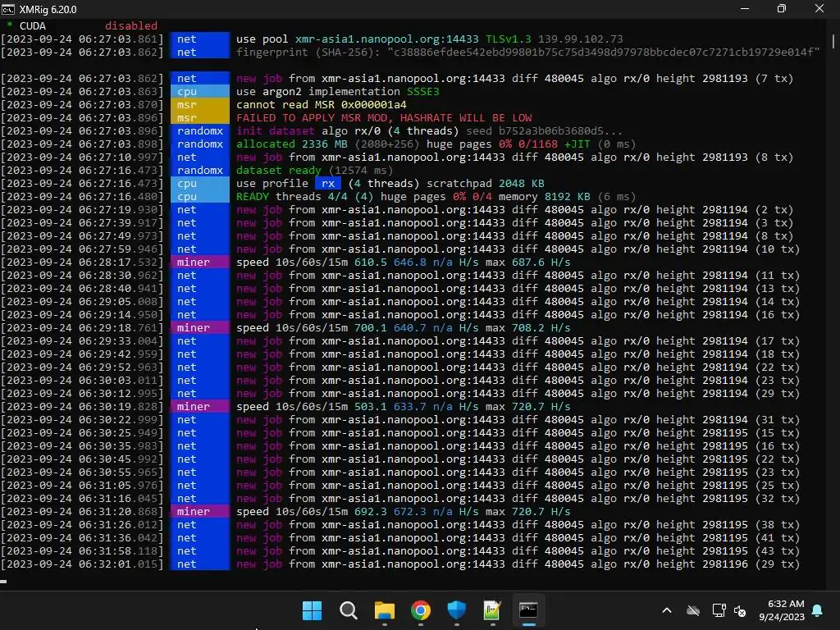This screenshot has height=630, width=840.
Task: Click the highlighted 'rx' profile label
Action: 328,183
